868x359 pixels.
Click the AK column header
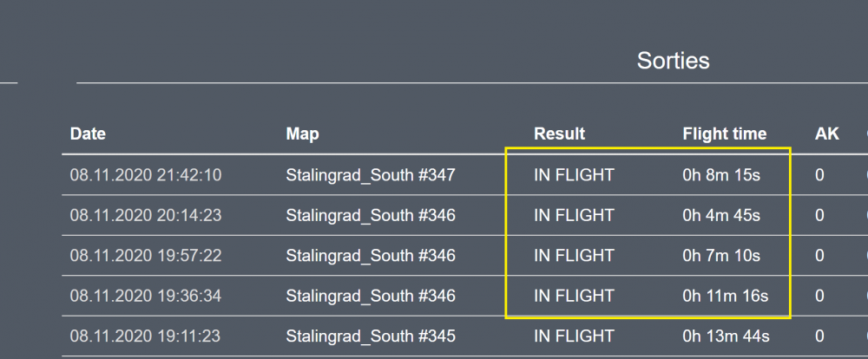[x=826, y=134]
